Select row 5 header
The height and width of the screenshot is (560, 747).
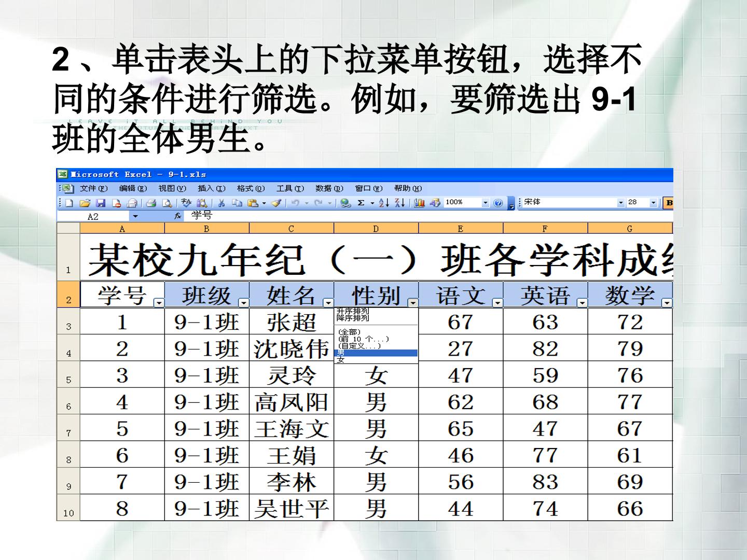68,374
